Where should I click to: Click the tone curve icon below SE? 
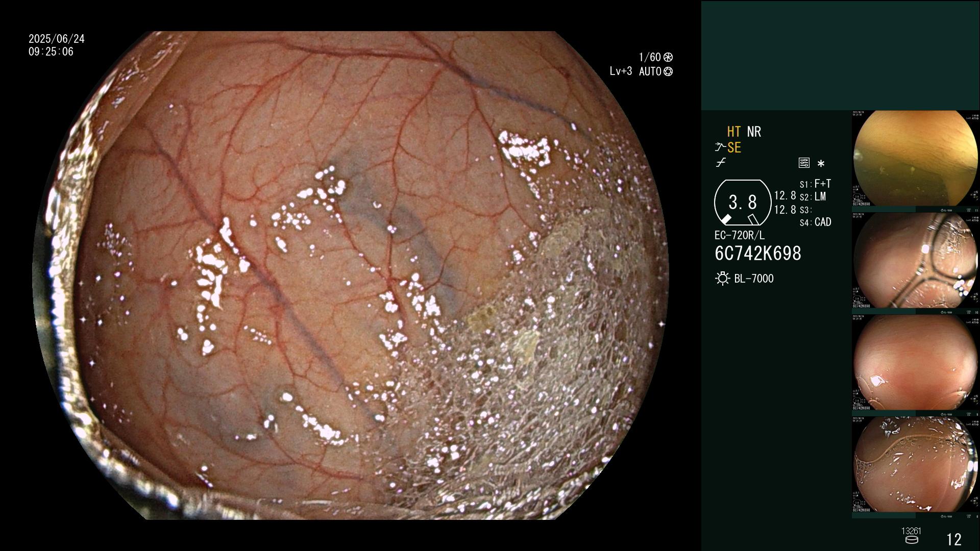click(721, 163)
